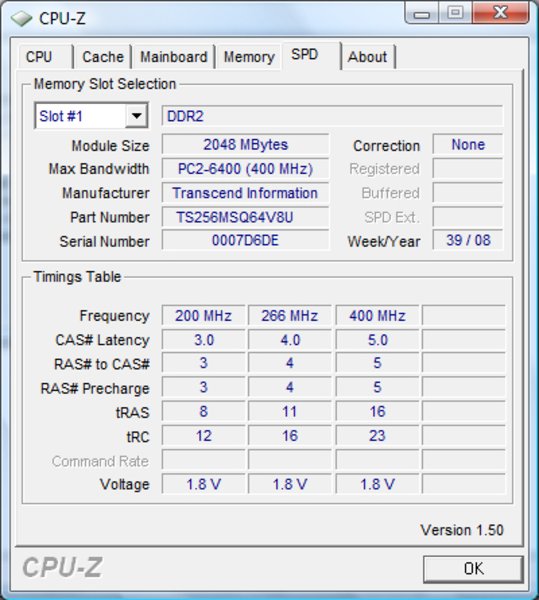The image size is (539, 600).
Task: Open the Mainboard tab
Action: tap(173, 57)
